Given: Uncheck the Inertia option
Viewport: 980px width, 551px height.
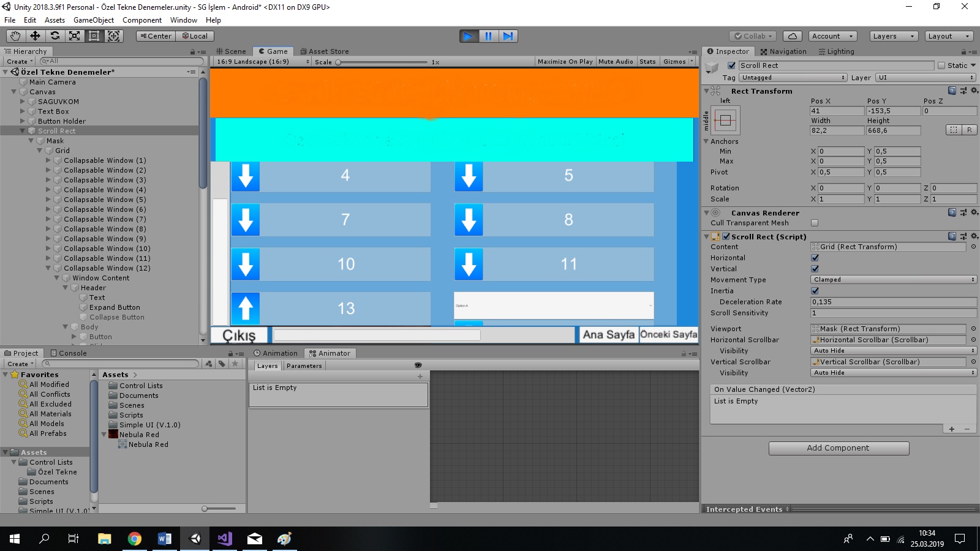Looking at the screenshot, I should coord(815,291).
